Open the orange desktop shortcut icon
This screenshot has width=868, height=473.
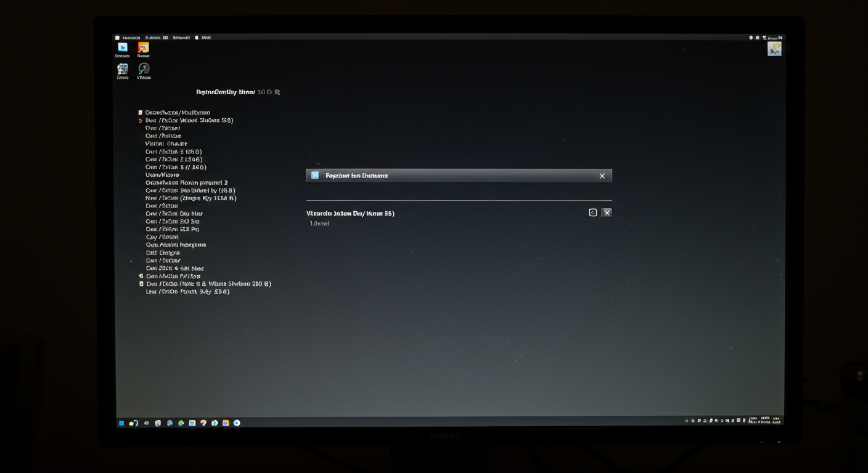point(144,47)
